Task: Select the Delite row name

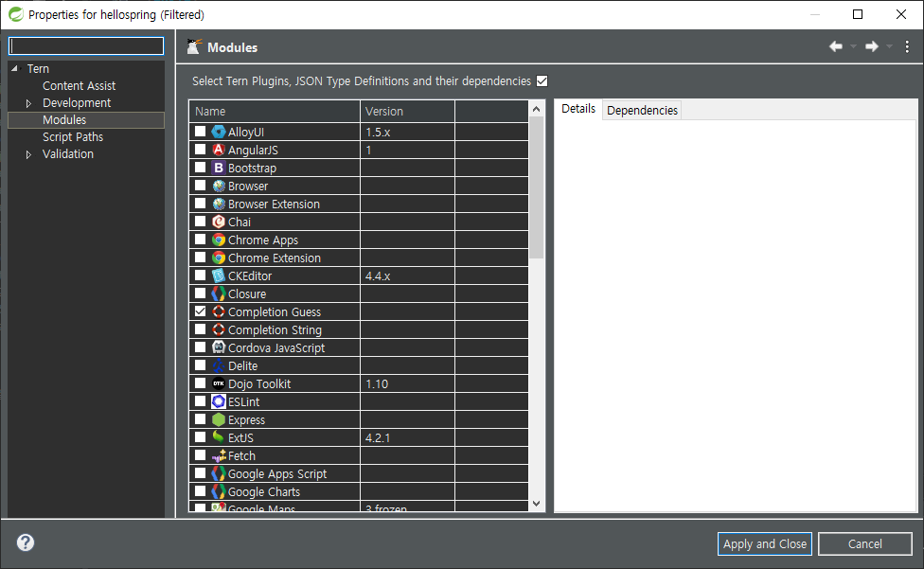Action: click(242, 365)
